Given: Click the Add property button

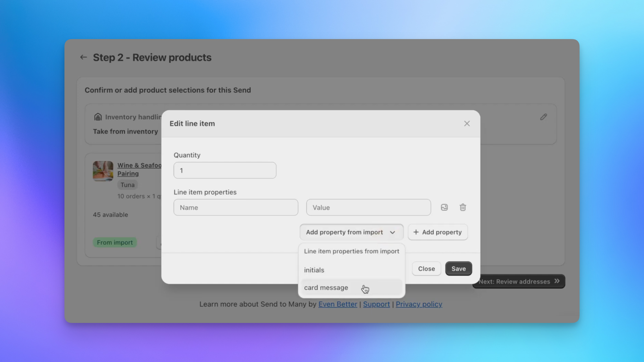Looking at the screenshot, I should click(438, 232).
